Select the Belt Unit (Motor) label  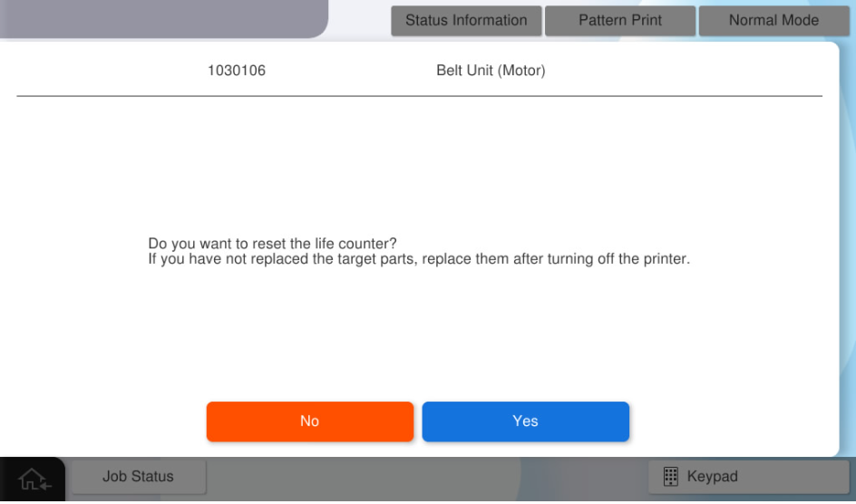coord(491,71)
